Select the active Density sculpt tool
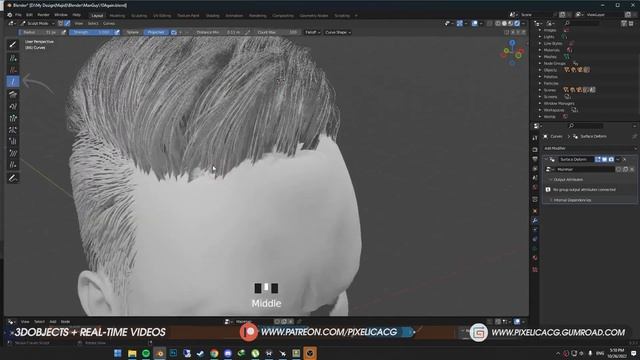 click(13, 82)
